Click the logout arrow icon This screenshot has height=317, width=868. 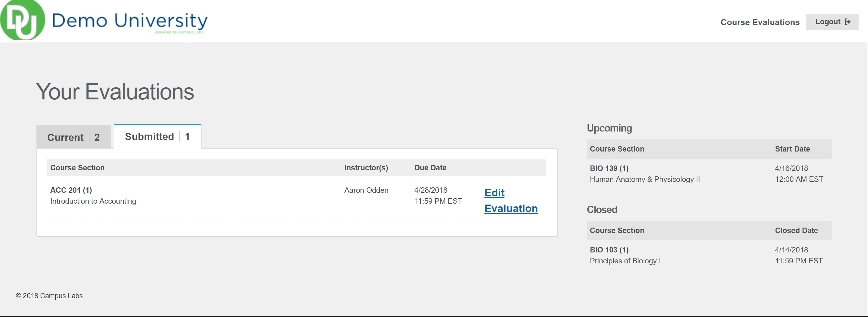coord(848,22)
